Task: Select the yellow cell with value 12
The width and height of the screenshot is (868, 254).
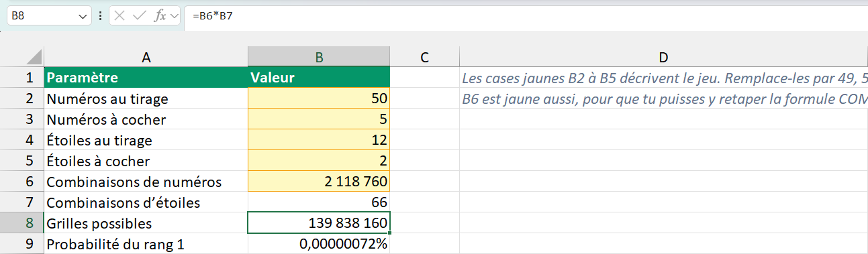Action: [x=319, y=140]
